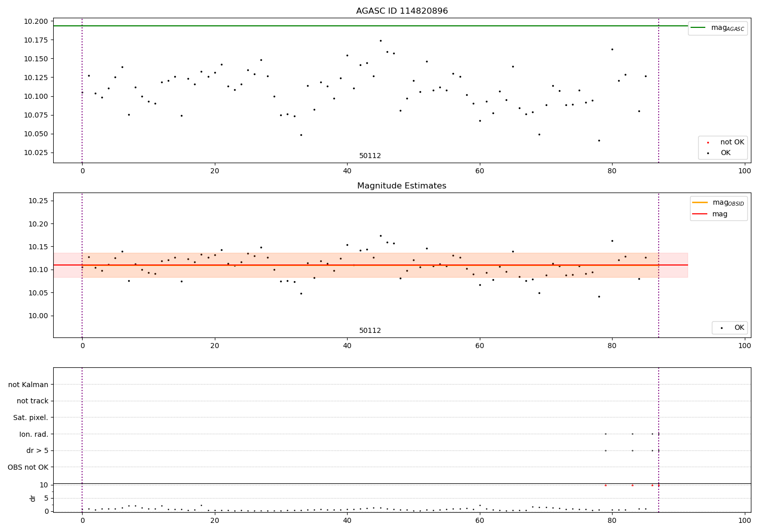Click the orange line sample for mag OBSID legend
Image resolution: width=760 pixels, height=532 pixels.
point(700,203)
